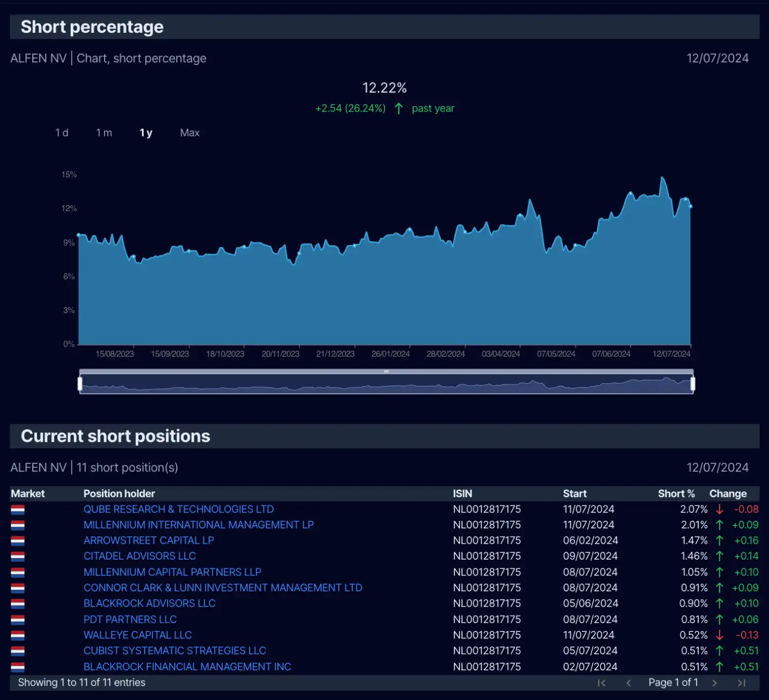Viewport: 769px width, 700px height.
Task: Click the 12.22% short percentage value
Action: point(385,88)
